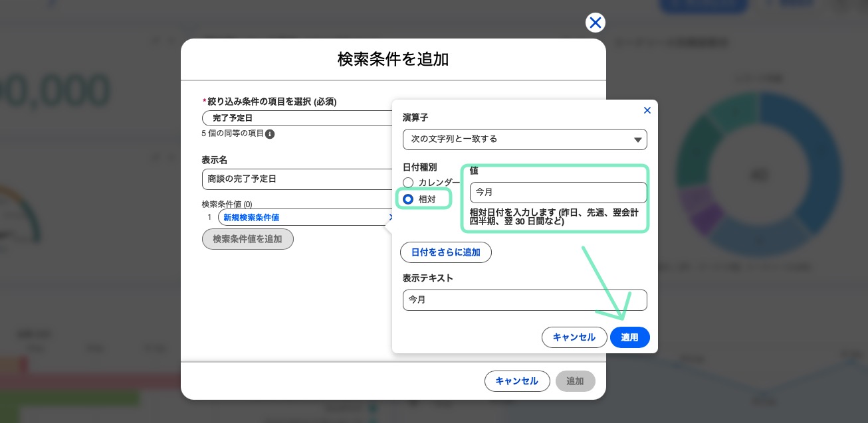The height and width of the screenshot is (423, 868).
Task: Close the operator popup with small X
Action: (x=647, y=110)
